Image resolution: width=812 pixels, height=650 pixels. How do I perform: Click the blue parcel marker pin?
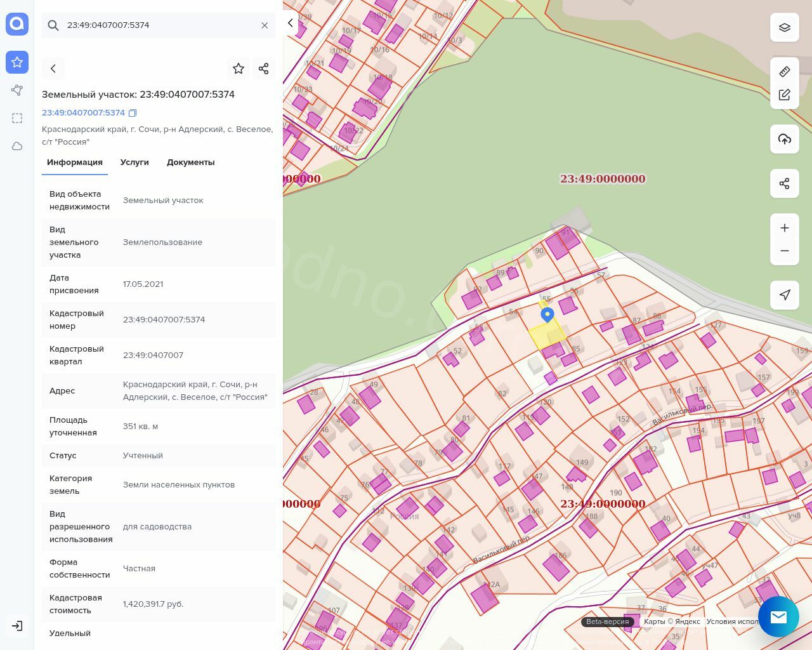tap(547, 314)
